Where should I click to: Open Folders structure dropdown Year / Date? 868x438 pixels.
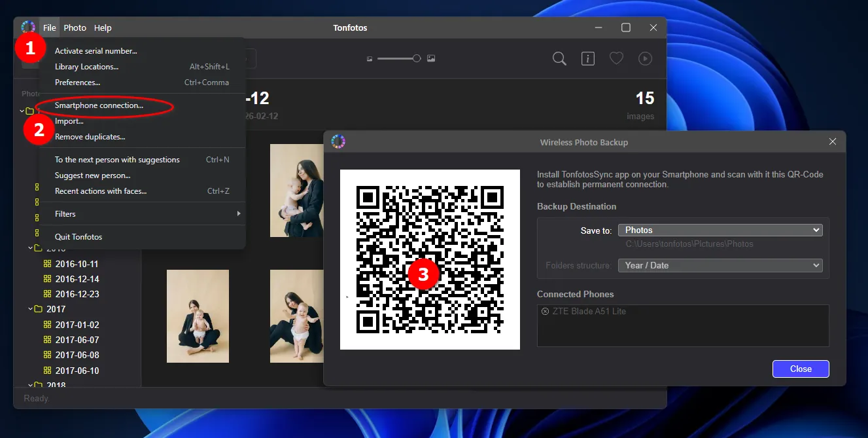click(x=720, y=265)
